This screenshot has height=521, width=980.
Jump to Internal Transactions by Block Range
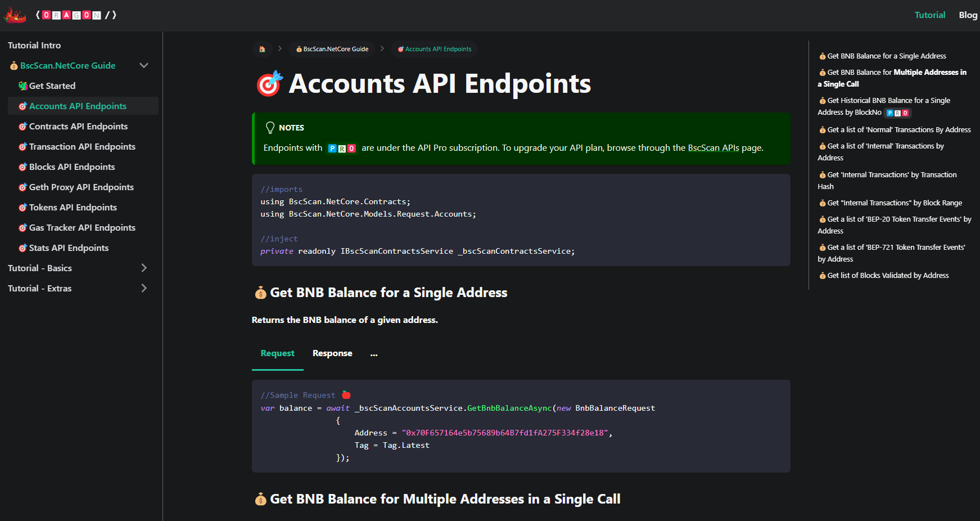(890, 203)
